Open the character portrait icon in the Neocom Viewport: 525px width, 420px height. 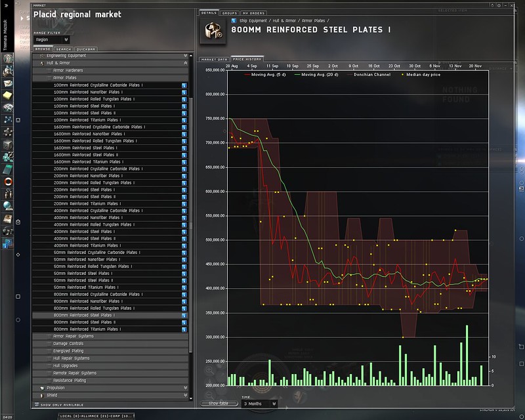[x=8, y=58]
